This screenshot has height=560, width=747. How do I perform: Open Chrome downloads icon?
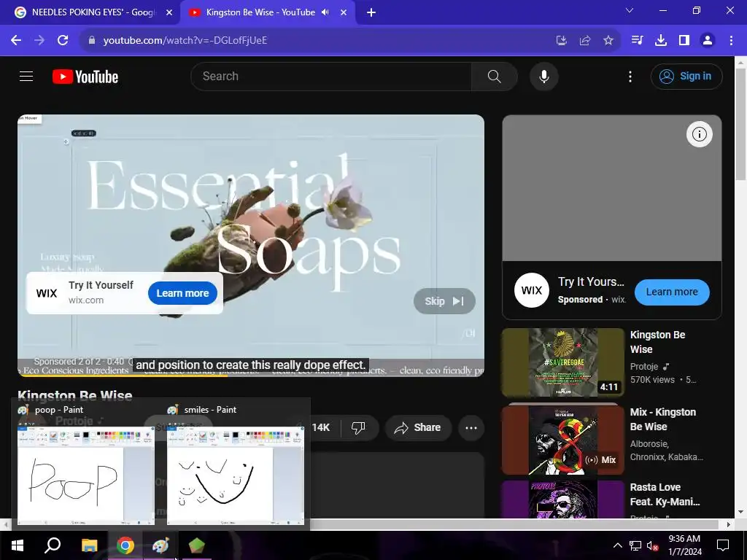point(661,41)
